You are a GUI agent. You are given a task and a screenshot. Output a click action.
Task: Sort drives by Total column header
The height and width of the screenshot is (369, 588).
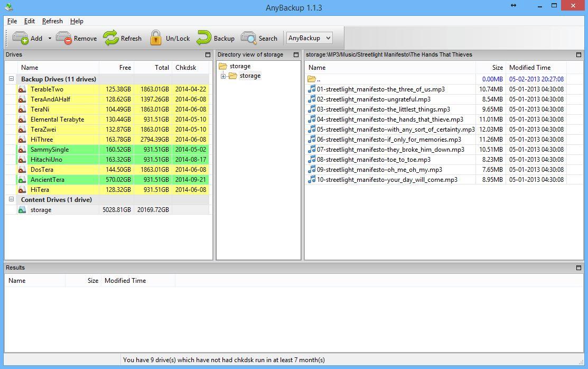(x=153, y=68)
